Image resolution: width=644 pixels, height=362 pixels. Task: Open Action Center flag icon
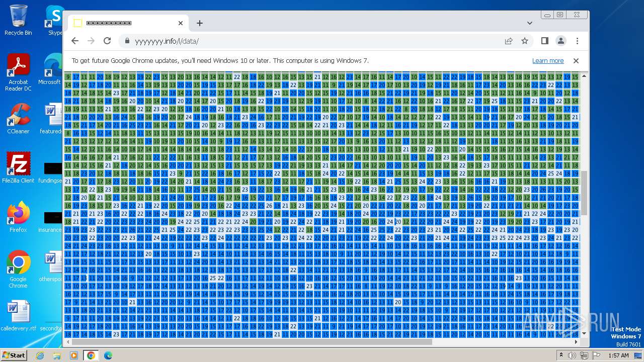pyautogui.click(x=596, y=355)
